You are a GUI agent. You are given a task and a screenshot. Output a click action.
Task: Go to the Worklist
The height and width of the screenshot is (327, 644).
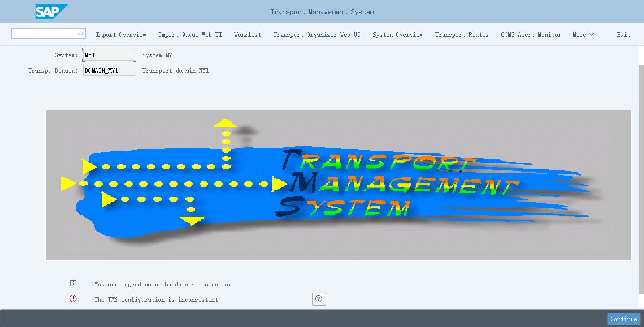[x=247, y=35]
